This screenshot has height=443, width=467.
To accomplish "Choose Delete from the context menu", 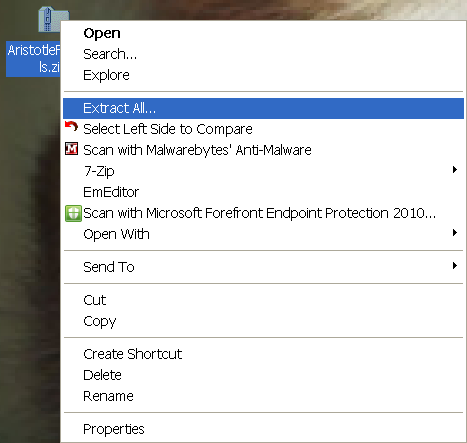I will (263, 375).
